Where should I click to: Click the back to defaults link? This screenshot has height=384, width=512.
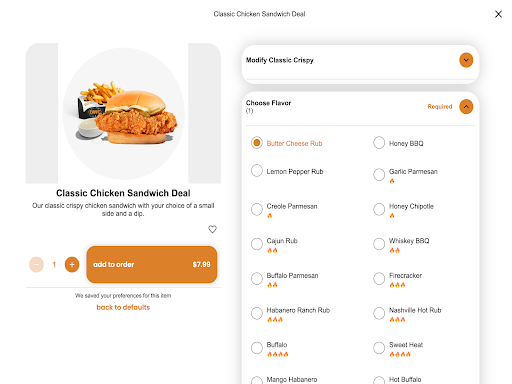pos(123,307)
